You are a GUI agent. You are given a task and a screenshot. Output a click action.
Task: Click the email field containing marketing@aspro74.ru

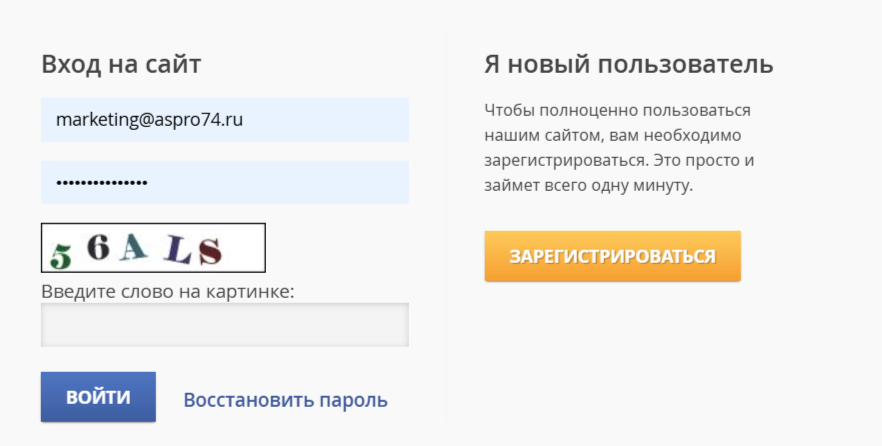tap(224, 120)
